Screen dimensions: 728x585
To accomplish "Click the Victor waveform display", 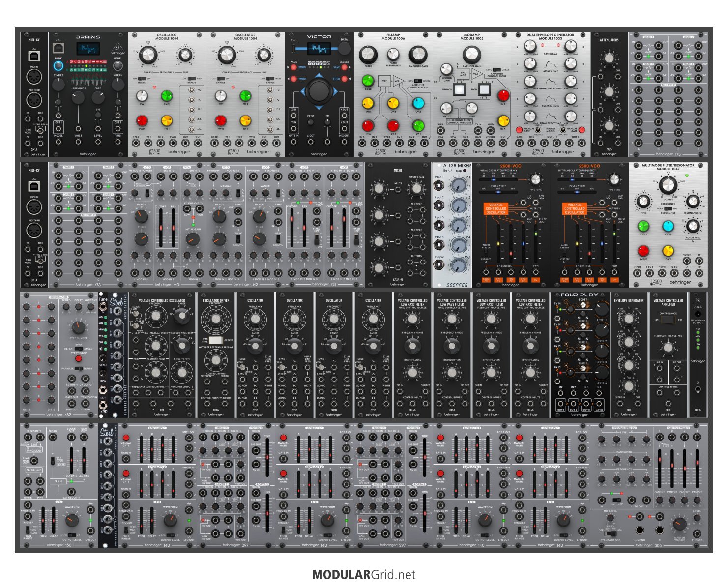I will coord(319,49).
